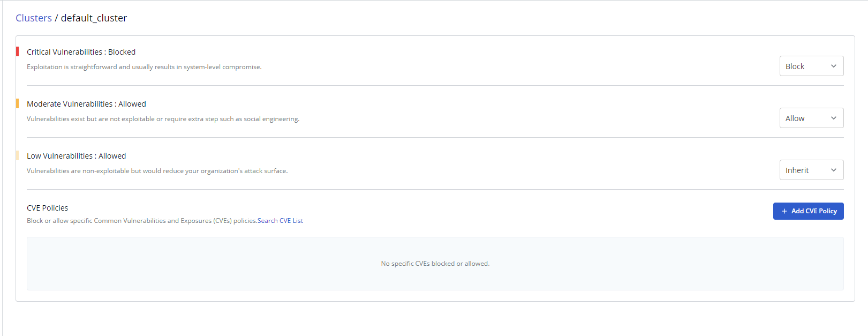Click 'Low Vulnerabilities : Allowed' heading
The width and height of the screenshot is (868, 336).
click(x=77, y=156)
